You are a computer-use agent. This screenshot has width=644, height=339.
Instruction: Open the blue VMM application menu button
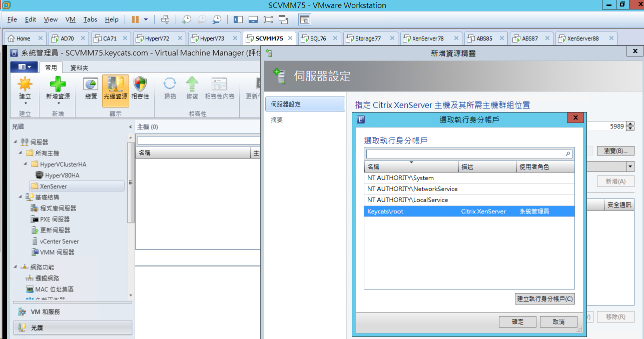click(24, 67)
